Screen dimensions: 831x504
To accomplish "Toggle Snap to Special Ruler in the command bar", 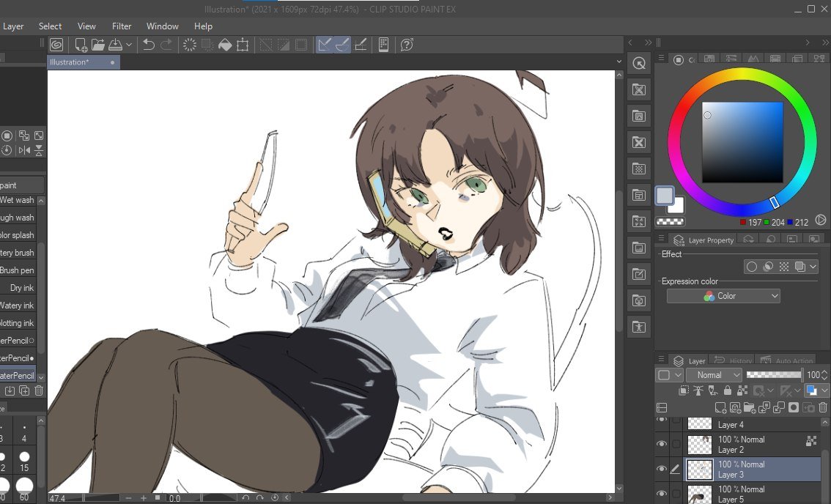I will [x=342, y=45].
